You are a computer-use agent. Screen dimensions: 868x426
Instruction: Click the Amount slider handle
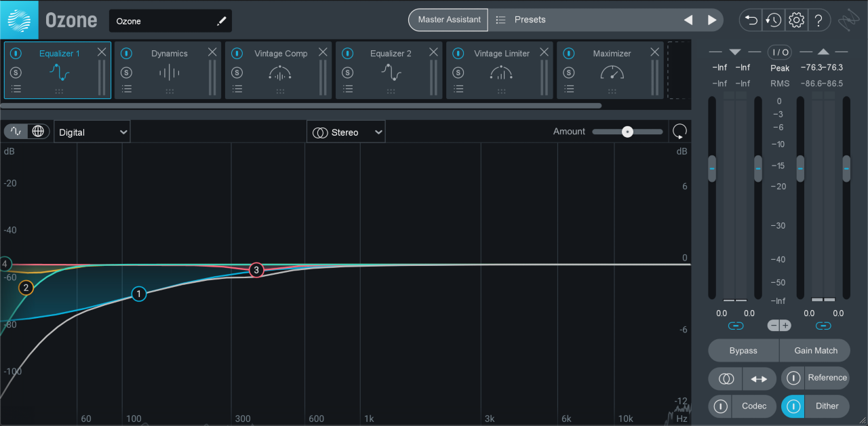628,132
